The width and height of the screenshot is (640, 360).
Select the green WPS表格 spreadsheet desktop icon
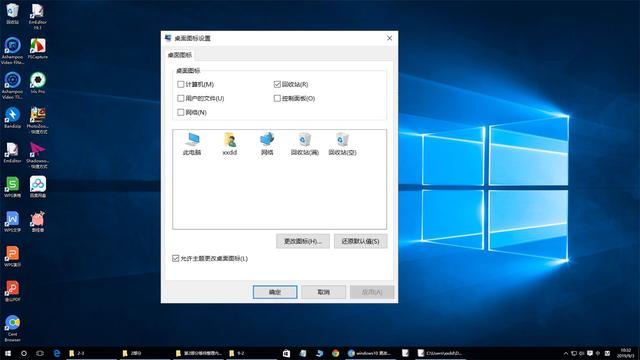(12, 187)
